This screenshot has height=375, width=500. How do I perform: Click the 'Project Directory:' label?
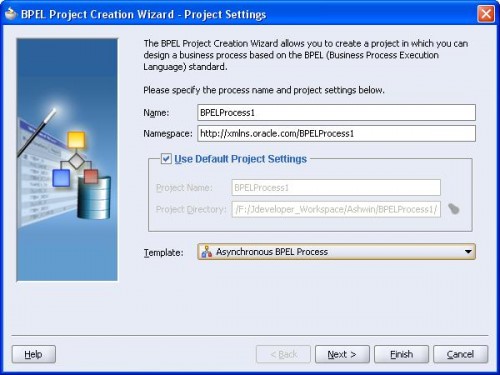(191, 209)
